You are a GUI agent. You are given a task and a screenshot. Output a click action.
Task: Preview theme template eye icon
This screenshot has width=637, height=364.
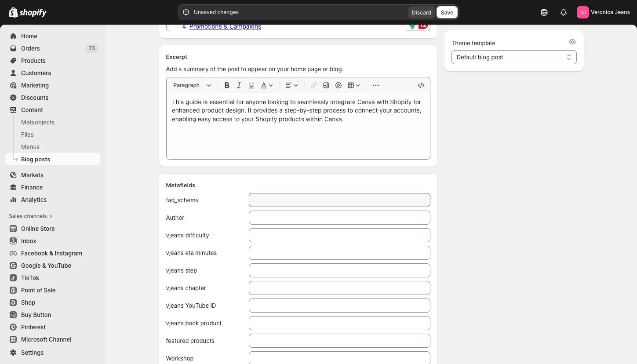tap(572, 42)
